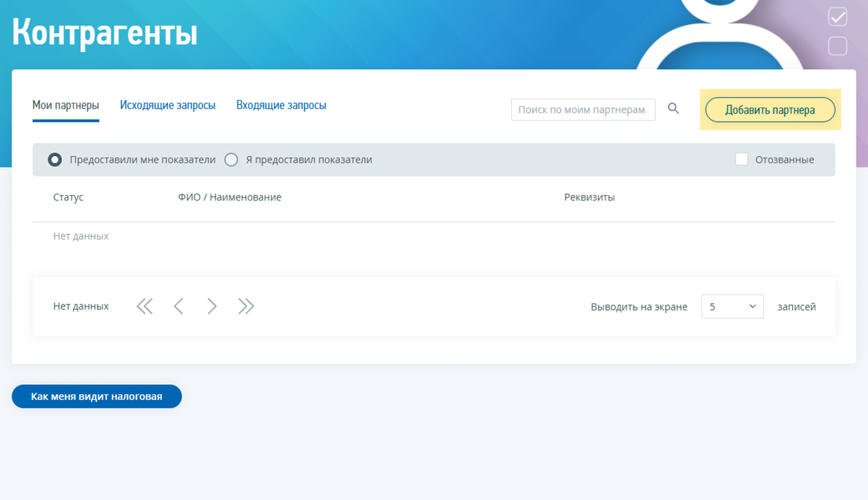Viewport: 868px width, 500px height.
Task: Open 'Исходящие запросы' tab
Action: click(x=167, y=105)
